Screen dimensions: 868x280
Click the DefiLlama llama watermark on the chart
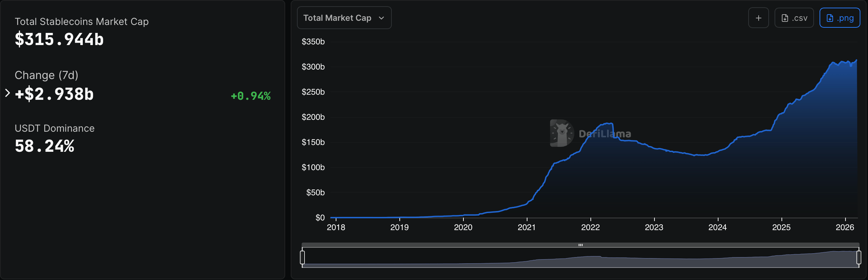coord(561,133)
